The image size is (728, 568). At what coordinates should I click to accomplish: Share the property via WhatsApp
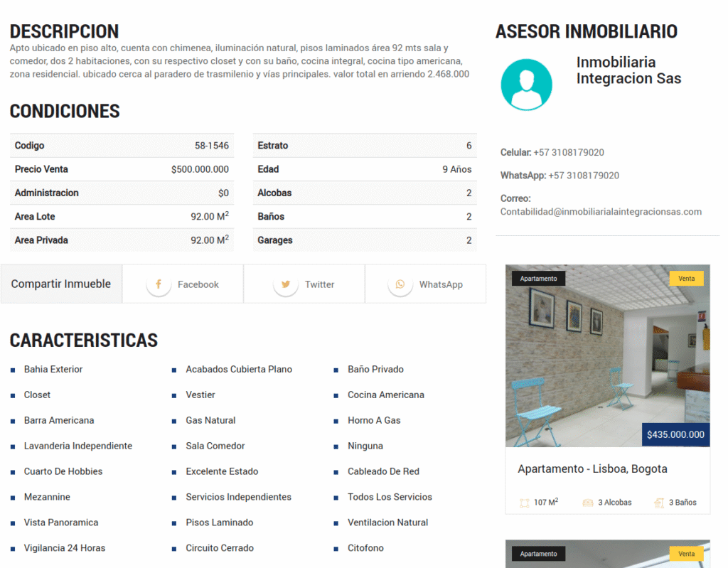(x=425, y=284)
